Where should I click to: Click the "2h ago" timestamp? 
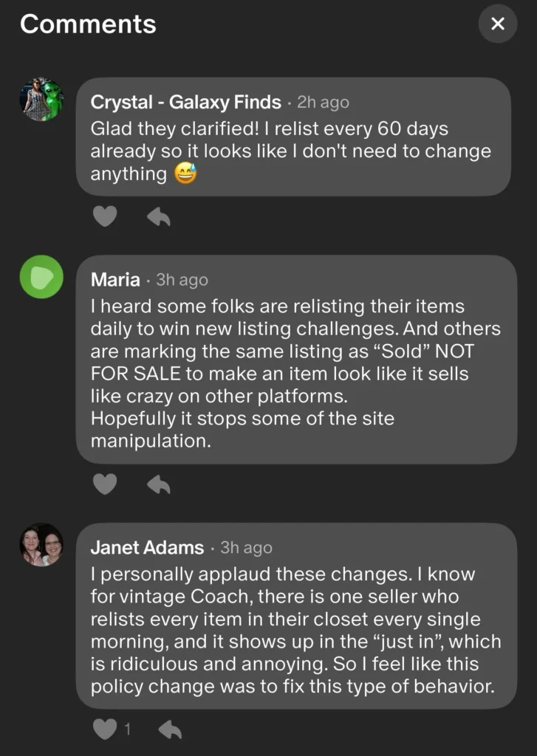tap(323, 103)
